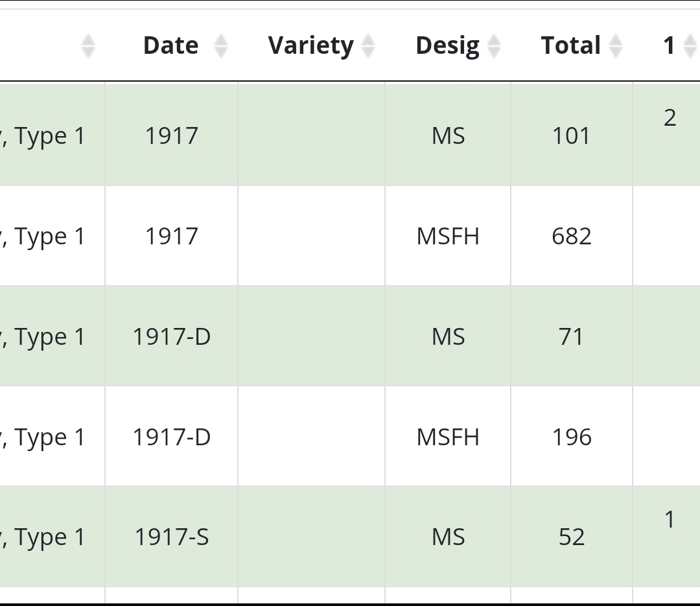This screenshot has height=606, width=700.
Task: Sort table by Total column header
Action: click(570, 46)
